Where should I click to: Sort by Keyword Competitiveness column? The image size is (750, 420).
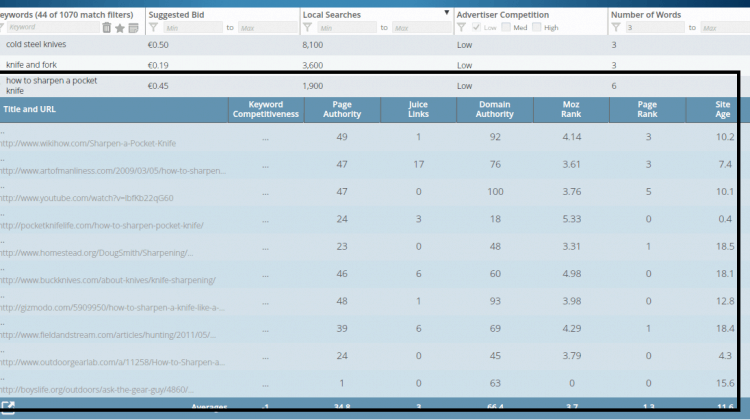pos(265,109)
